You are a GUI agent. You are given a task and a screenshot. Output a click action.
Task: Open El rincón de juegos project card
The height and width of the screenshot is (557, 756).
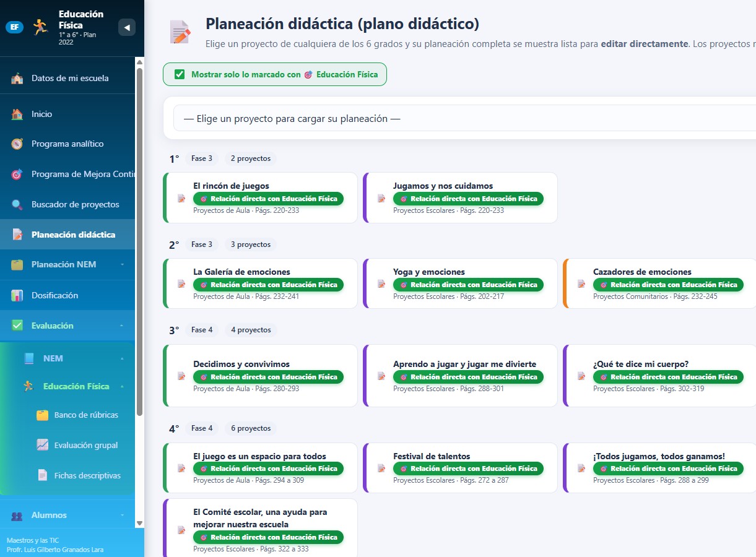click(x=260, y=197)
